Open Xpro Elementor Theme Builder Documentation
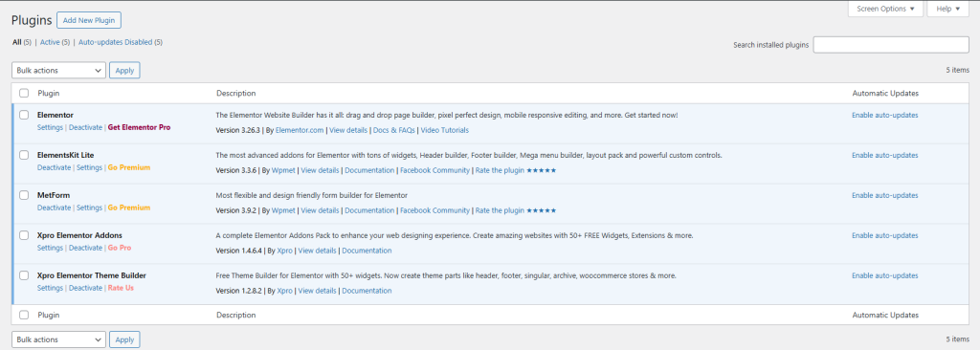Viewport: 980px width, 350px height. coord(367,291)
